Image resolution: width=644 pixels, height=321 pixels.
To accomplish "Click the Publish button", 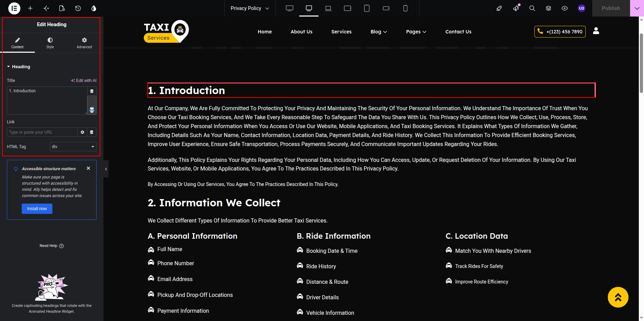I will pyautogui.click(x=611, y=8).
